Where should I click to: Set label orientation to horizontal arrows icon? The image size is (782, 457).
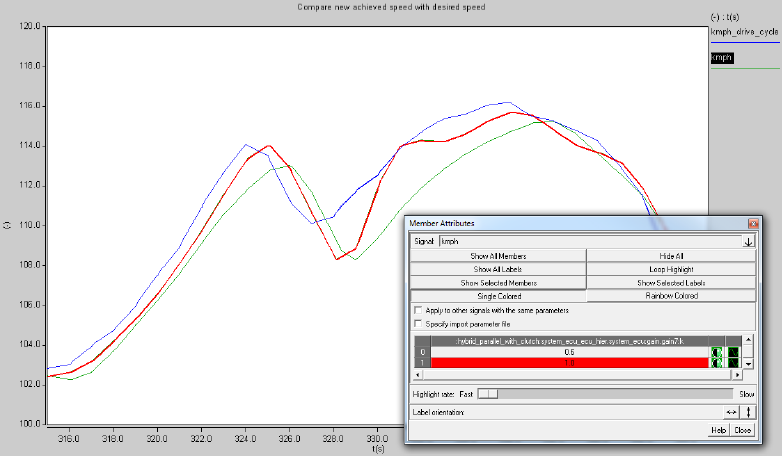731,412
